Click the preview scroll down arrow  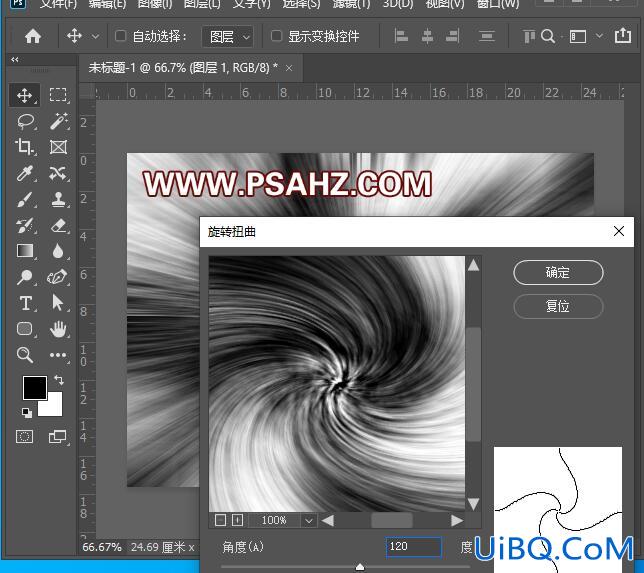474,504
